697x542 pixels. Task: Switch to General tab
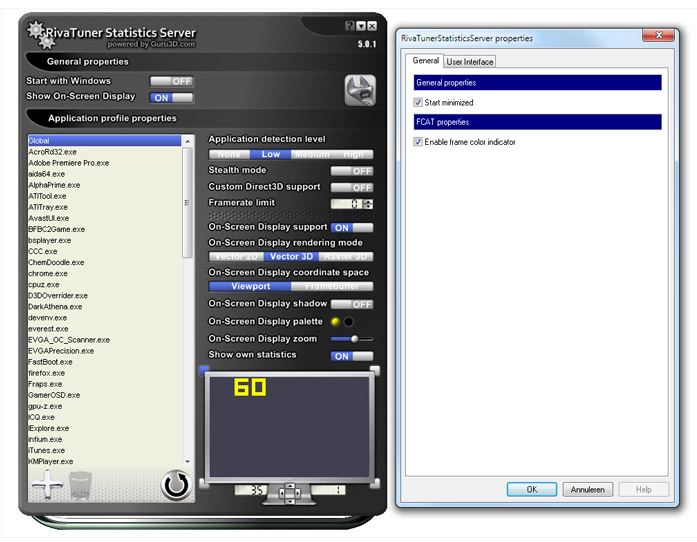click(425, 60)
